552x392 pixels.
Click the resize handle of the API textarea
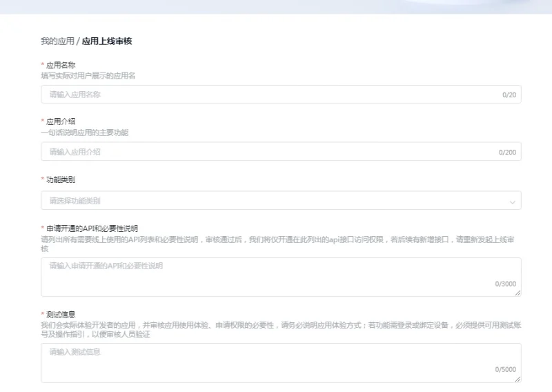518,293
